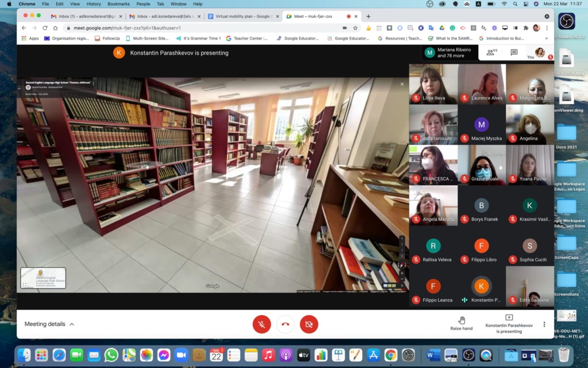Viewport: 588px width, 368px height.
Task: Open the Apps shortcut in the bookmarks bar
Action: (x=30, y=39)
